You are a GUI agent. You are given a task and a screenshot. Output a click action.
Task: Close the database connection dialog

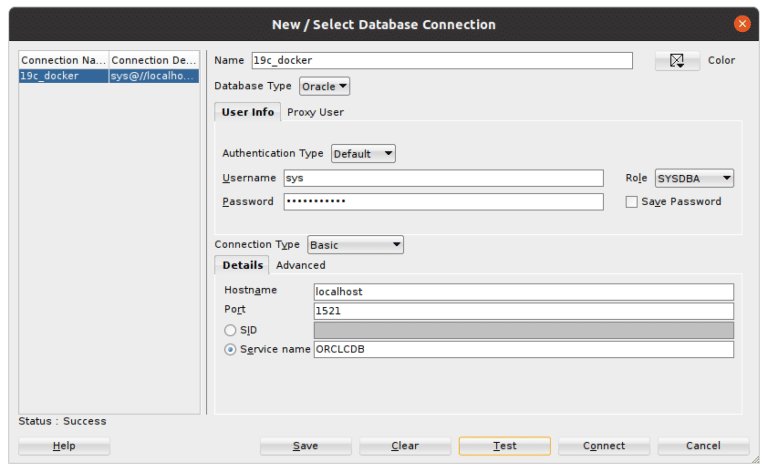(x=742, y=24)
